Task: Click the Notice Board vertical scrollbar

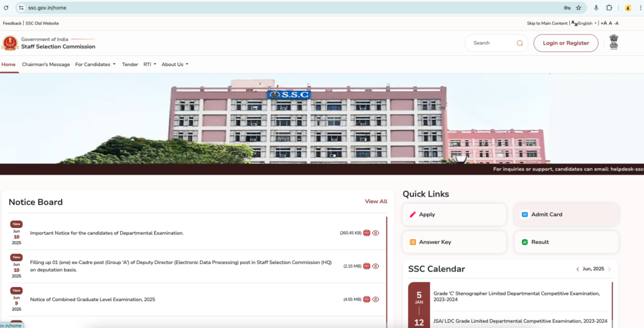Action: point(387,271)
